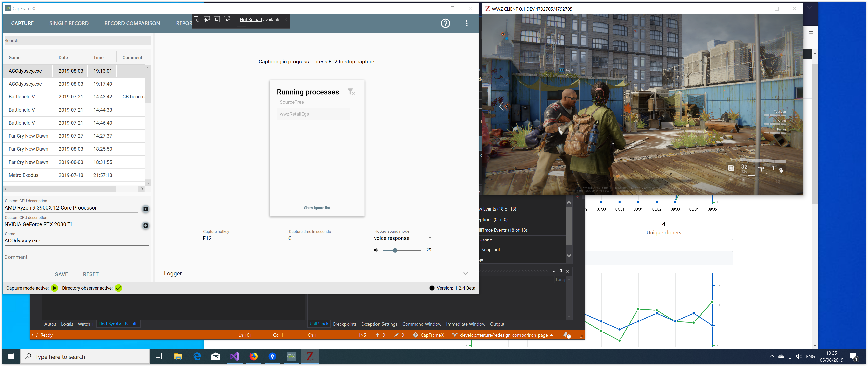Expand the Logger section
Image resolution: width=868 pixels, height=366 pixels.
[465, 273]
